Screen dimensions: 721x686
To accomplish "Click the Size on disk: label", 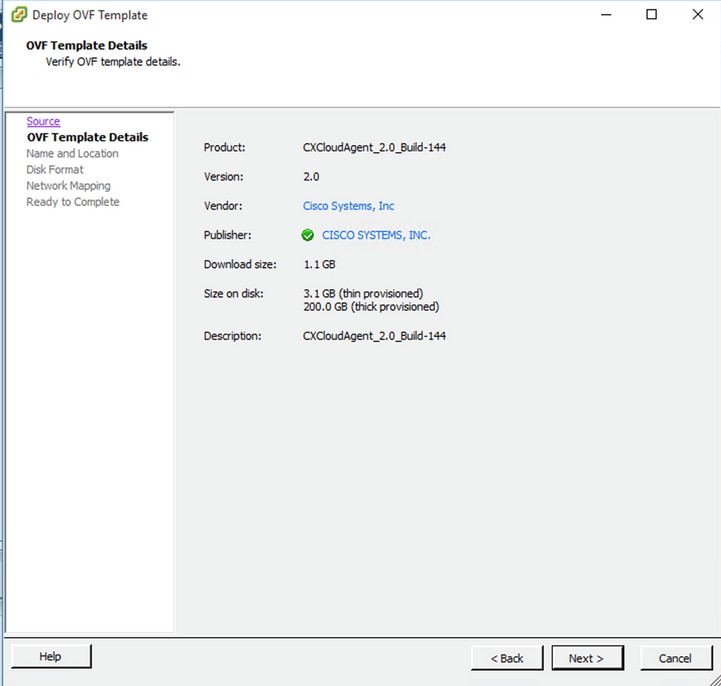I will 234,293.
